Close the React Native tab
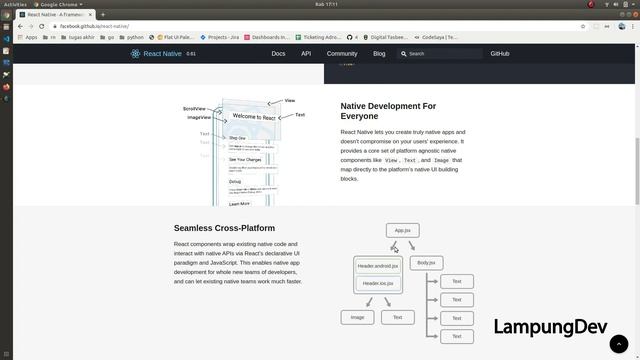Viewport: 640px width, 360px height. (x=90, y=15)
